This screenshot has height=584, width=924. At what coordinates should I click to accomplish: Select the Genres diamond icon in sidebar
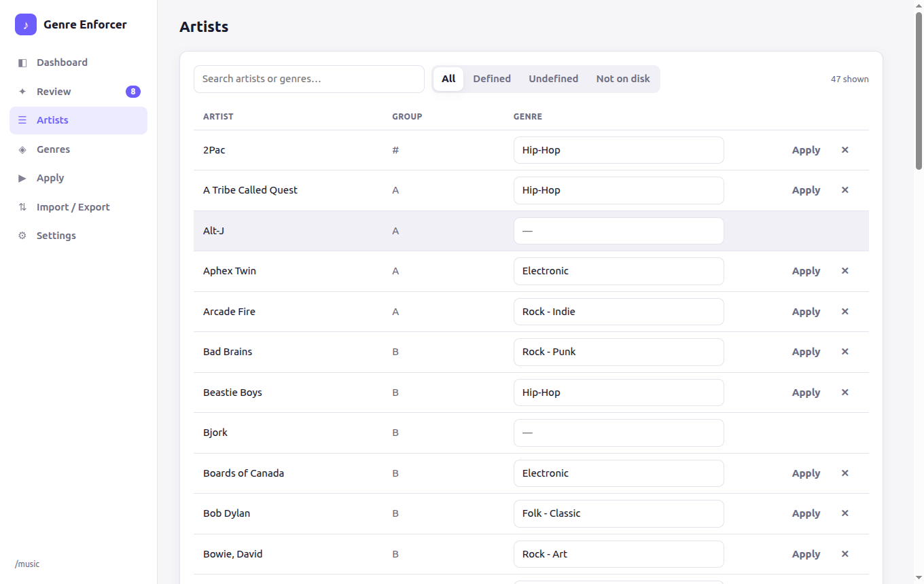click(22, 149)
